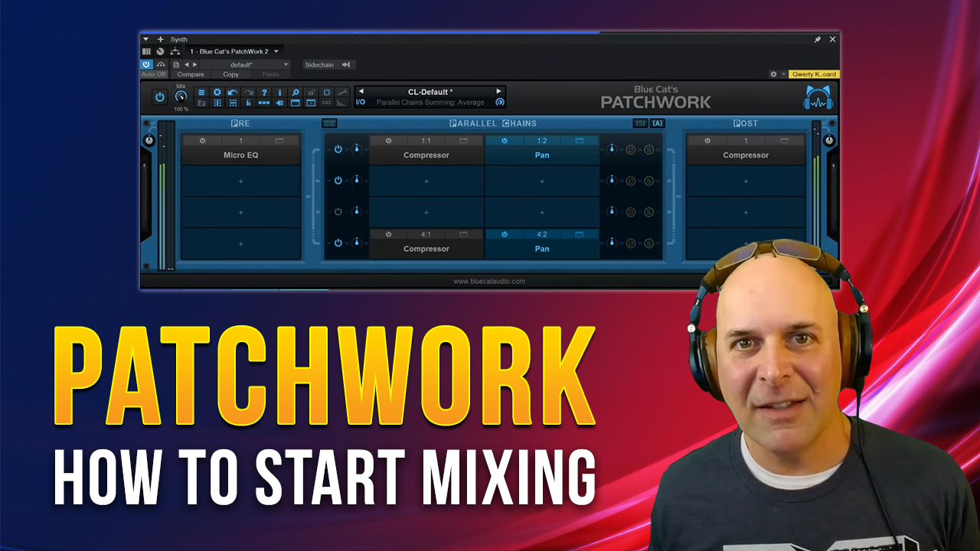Click the three-dots icon in toolbar bottom row
Screen dimensions: 980x551
tap(264, 103)
